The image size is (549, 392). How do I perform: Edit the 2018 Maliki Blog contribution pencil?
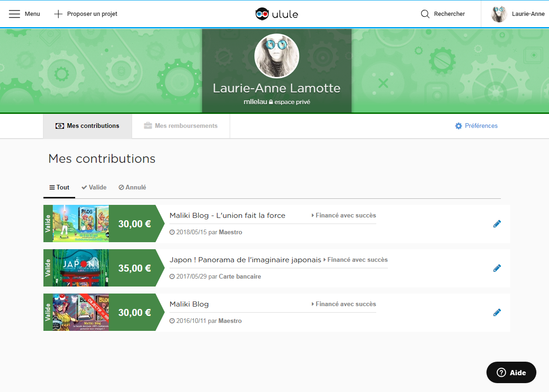pyautogui.click(x=497, y=224)
